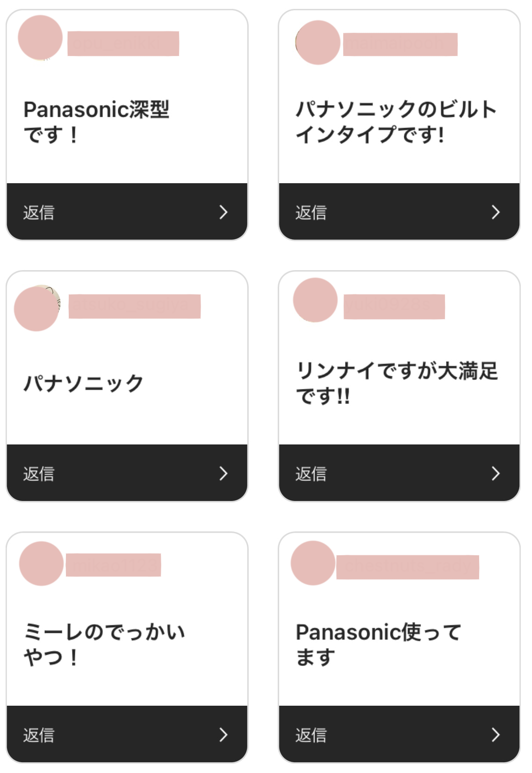Image resolution: width=532 pixels, height=773 pixels.
Task: Select the response text "ミーレのでっかいやつ！"
Action: 105,644
